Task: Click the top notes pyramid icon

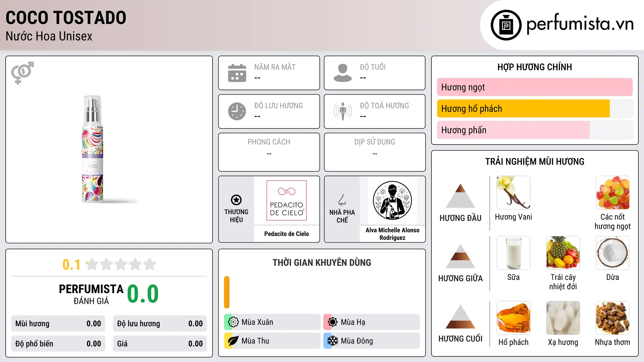Action: click(460, 196)
